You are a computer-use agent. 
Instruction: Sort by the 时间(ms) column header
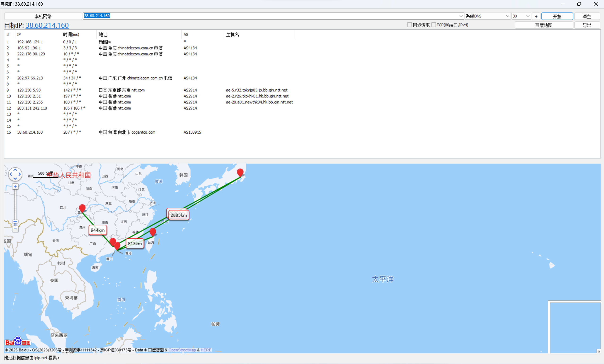click(71, 34)
